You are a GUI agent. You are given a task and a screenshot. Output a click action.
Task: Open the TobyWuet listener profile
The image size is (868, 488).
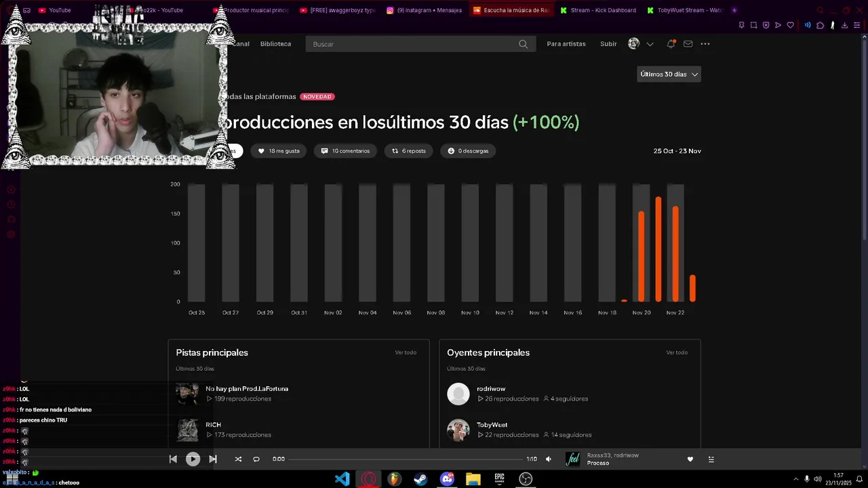click(492, 424)
